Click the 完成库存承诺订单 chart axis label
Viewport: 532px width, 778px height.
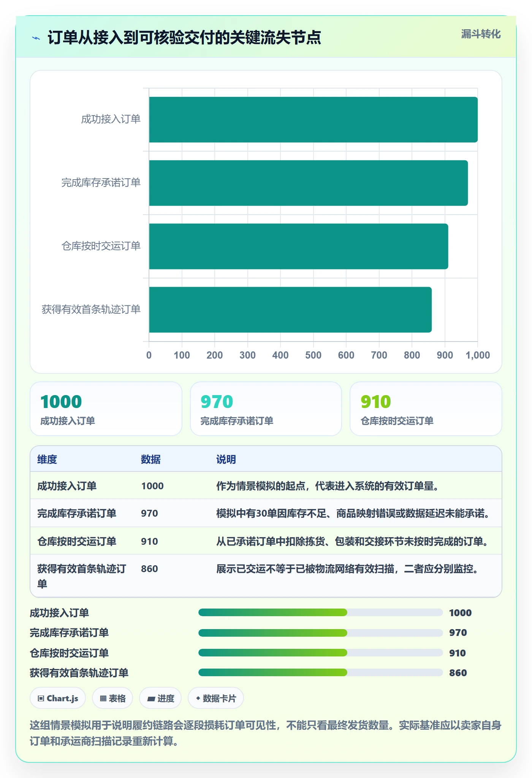(101, 183)
